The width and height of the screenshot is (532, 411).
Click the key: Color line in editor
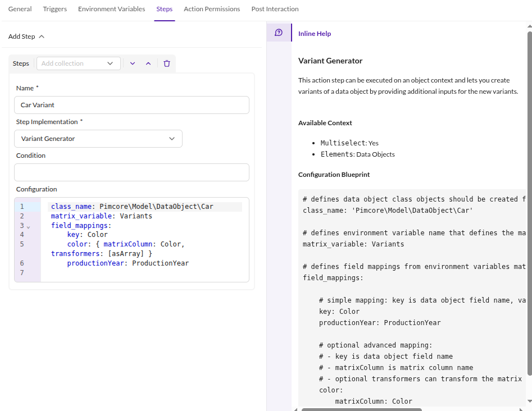[x=87, y=235]
